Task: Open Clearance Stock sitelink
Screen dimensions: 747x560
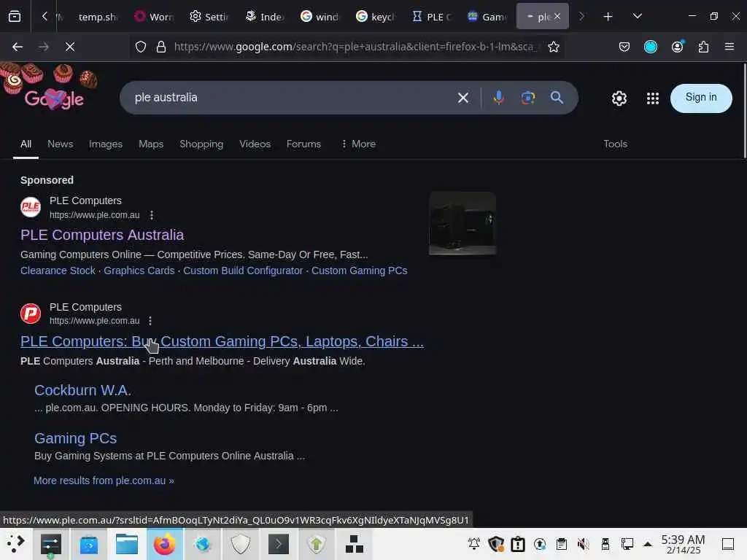Action: (58, 271)
